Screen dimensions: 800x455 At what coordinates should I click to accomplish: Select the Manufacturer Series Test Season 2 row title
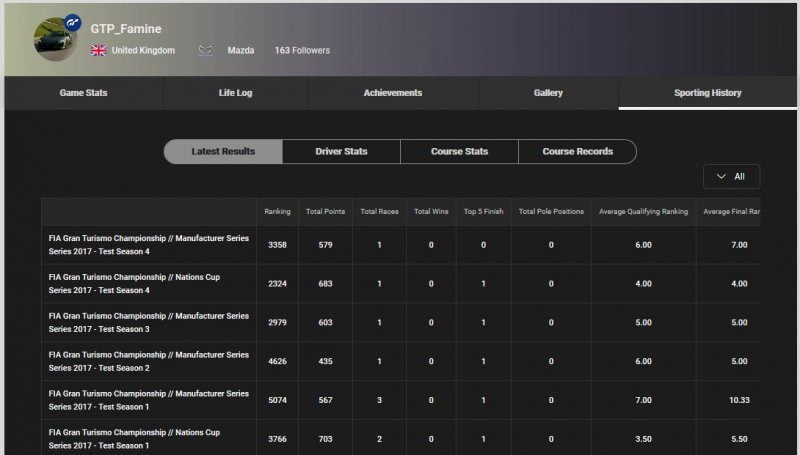tap(149, 361)
